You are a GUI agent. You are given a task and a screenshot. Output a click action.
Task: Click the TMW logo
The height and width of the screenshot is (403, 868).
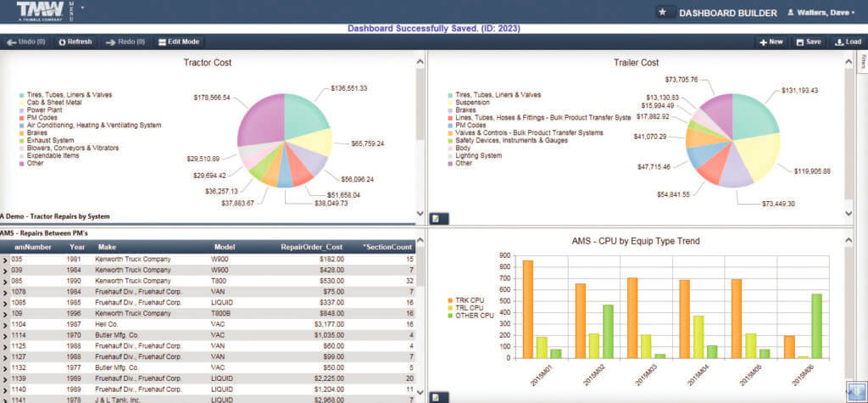coord(40,10)
